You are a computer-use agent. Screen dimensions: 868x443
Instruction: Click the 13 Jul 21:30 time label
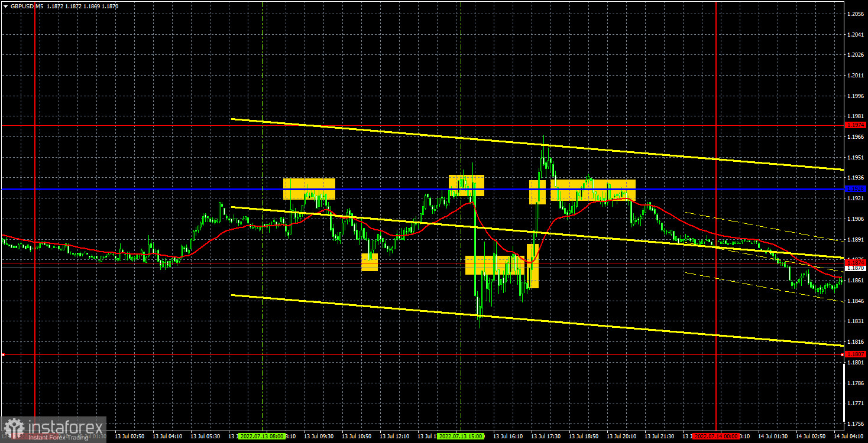659,437
